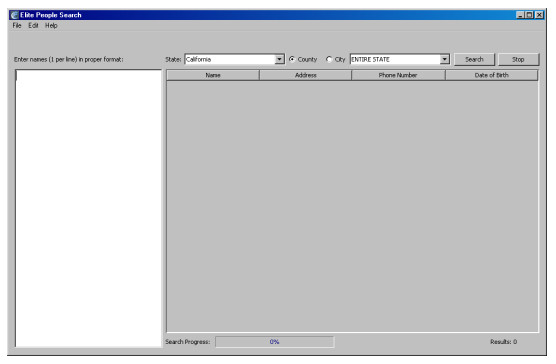
Task: Select the County radio button
Action: [292, 59]
